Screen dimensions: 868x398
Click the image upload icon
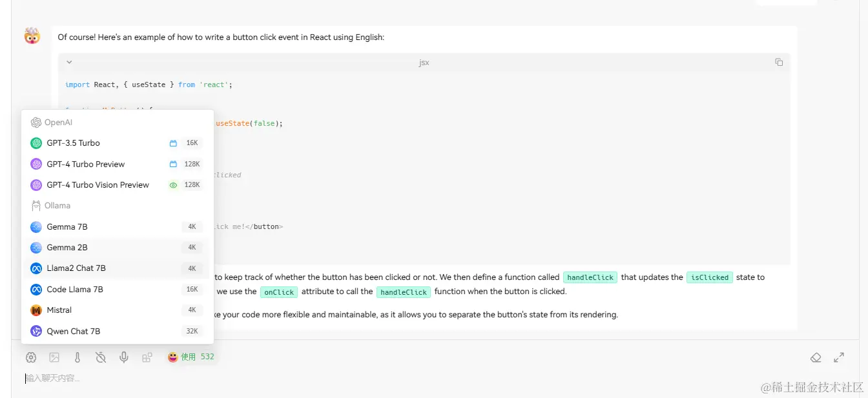coord(54,357)
